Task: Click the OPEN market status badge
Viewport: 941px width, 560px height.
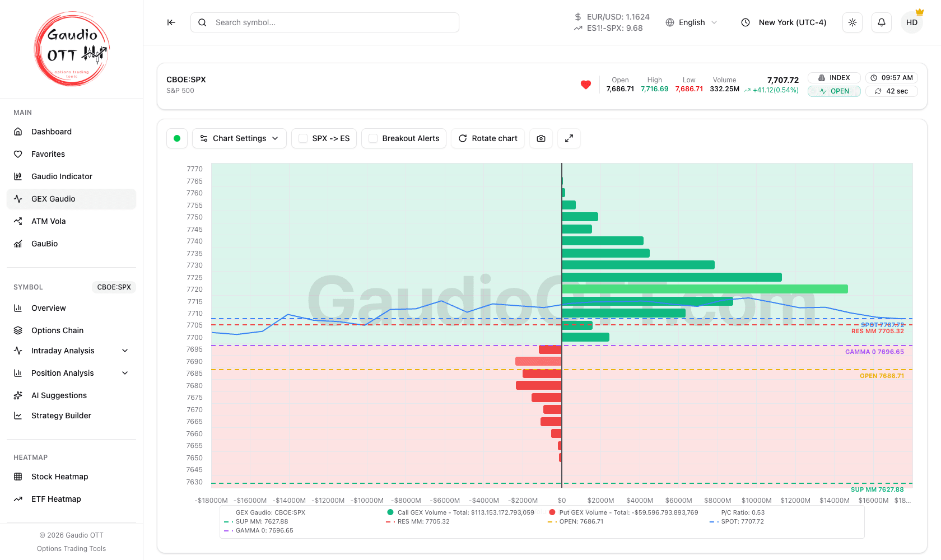Action: pos(834,91)
